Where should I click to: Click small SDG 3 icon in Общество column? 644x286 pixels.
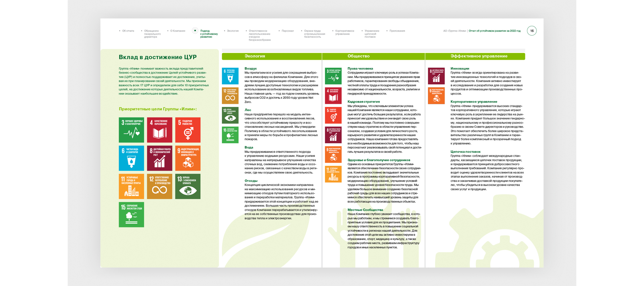(333, 76)
